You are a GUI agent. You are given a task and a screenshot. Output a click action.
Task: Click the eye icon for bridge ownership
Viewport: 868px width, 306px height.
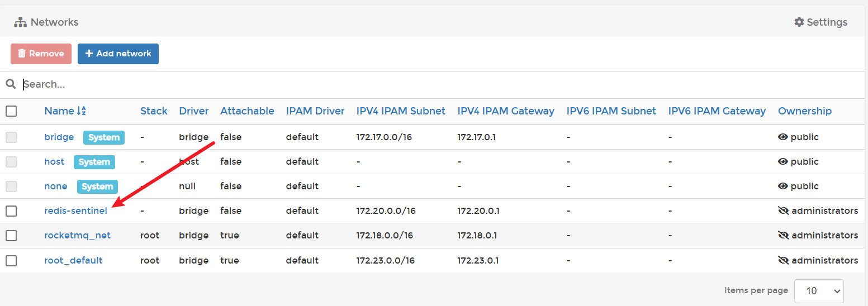[782, 137]
